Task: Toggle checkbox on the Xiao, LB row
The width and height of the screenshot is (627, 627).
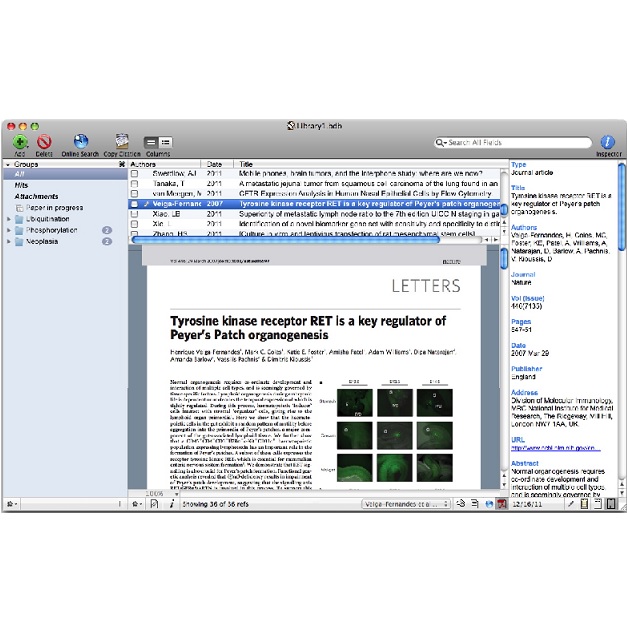Action: (134, 213)
